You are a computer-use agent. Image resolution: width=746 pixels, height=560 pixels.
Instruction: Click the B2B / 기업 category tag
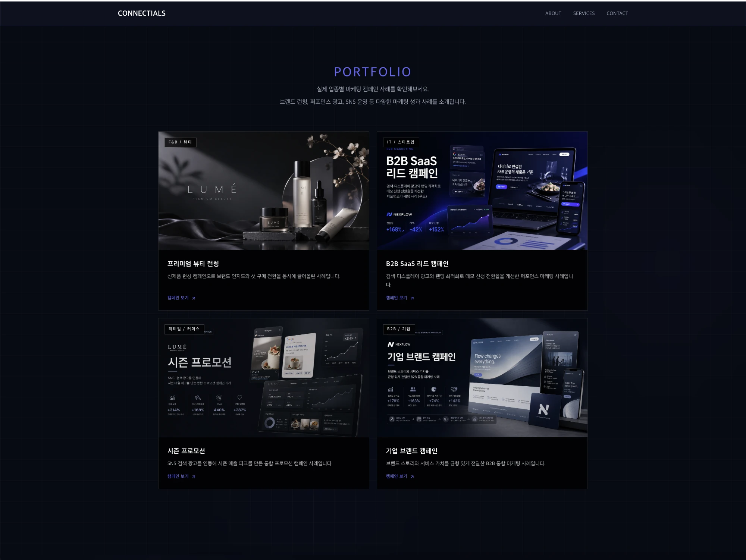(399, 329)
